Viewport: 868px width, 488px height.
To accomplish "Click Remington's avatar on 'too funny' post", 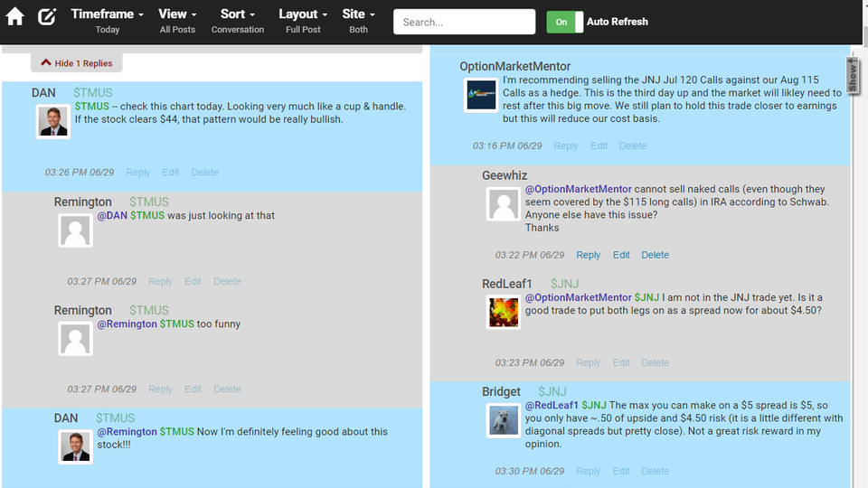I will [75, 339].
